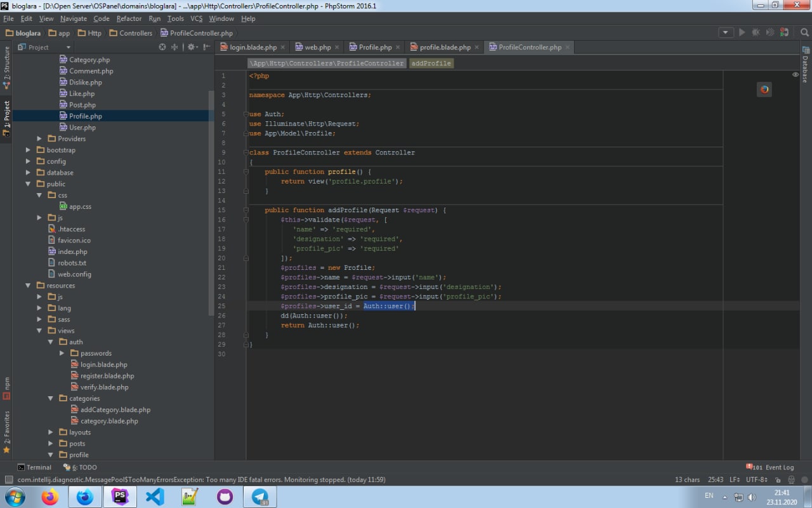Click the Run (play) toolbar icon
The image size is (812, 508).
tap(742, 32)
